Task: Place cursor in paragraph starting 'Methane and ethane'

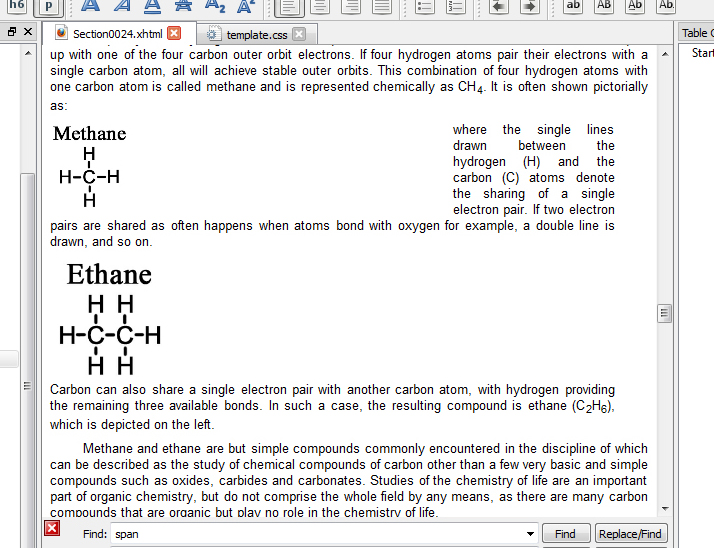Action: pos(349,481)
